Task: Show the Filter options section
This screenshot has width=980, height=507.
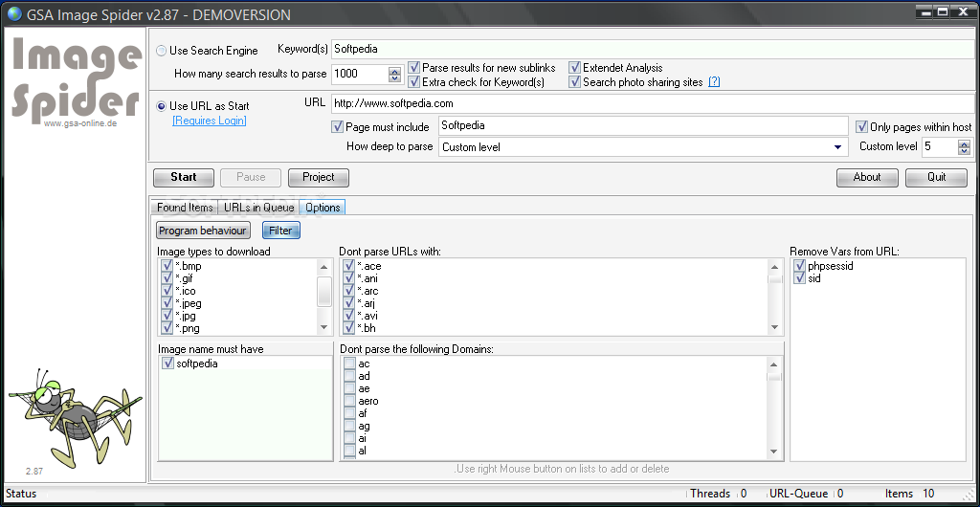Action: (x=280, y=231)
